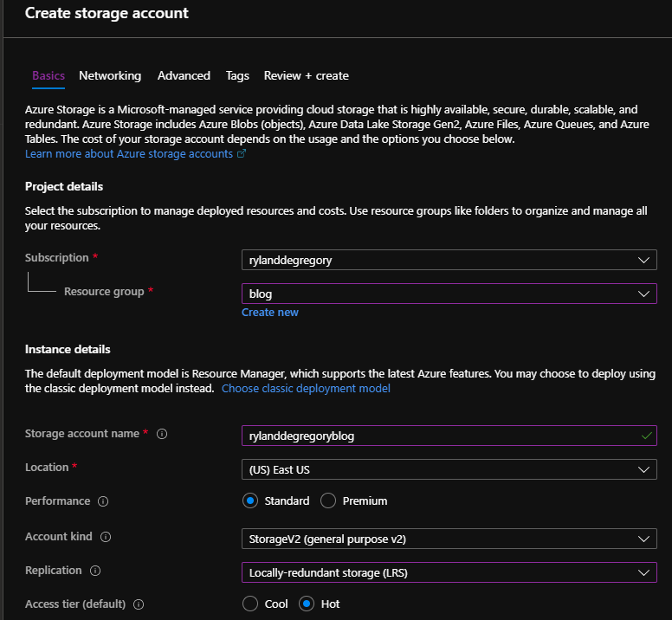Click the external link icon after Learn more
This screenshot has height=620, width=672.
pos(242,153)
